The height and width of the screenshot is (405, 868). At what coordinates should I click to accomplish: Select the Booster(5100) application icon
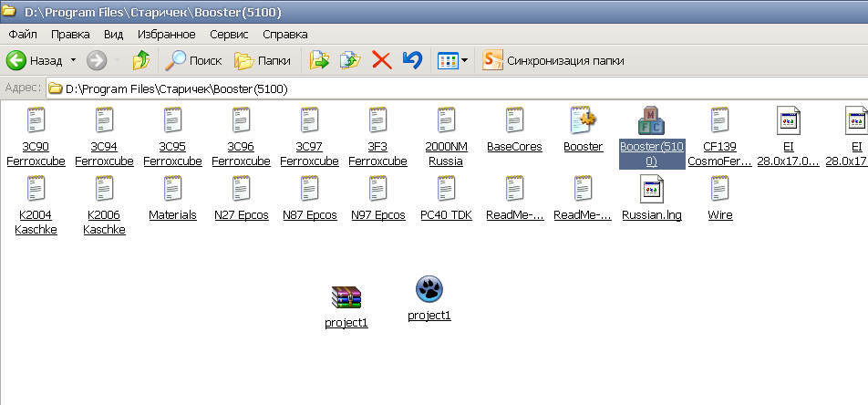(652, 137)
